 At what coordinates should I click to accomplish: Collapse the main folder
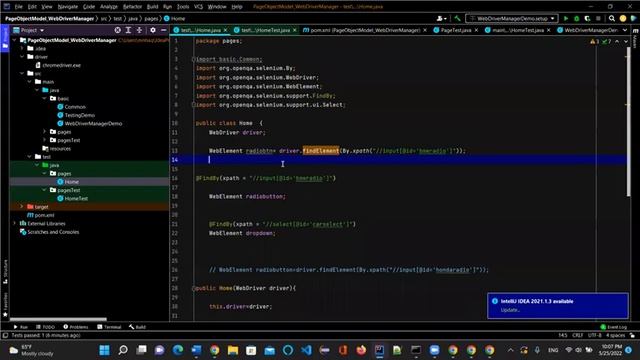pyautogui.click(x=30, y=82)
